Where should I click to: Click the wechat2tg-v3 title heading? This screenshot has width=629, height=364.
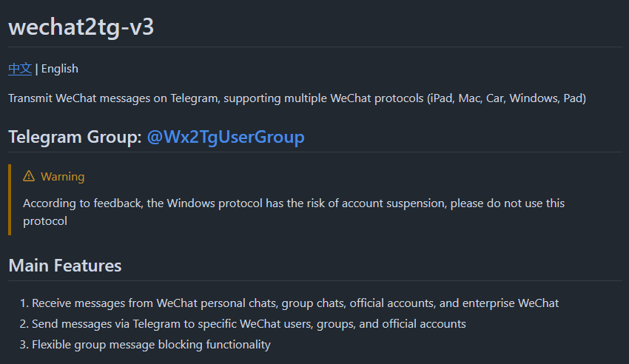click(x=81, y=26)
